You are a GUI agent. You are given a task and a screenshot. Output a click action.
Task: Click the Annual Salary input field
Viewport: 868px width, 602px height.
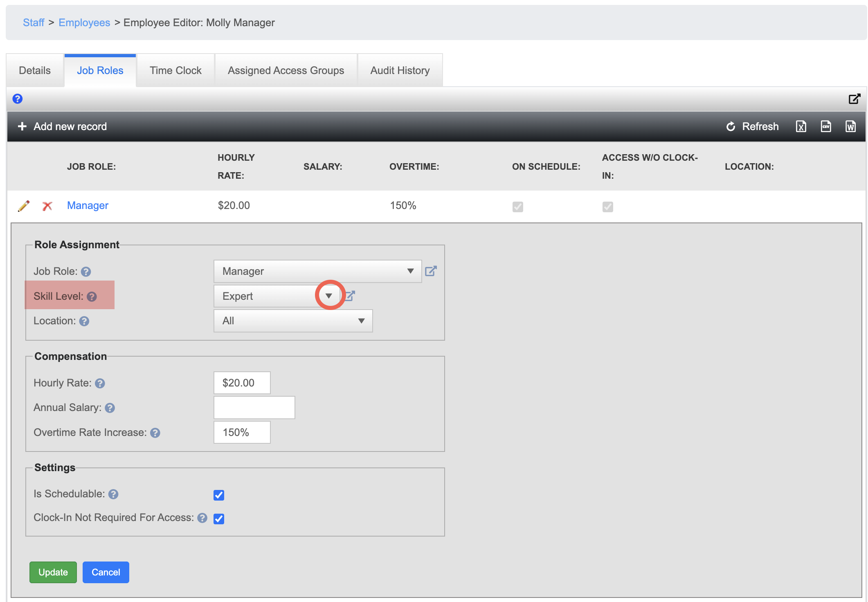coord(254,407)
